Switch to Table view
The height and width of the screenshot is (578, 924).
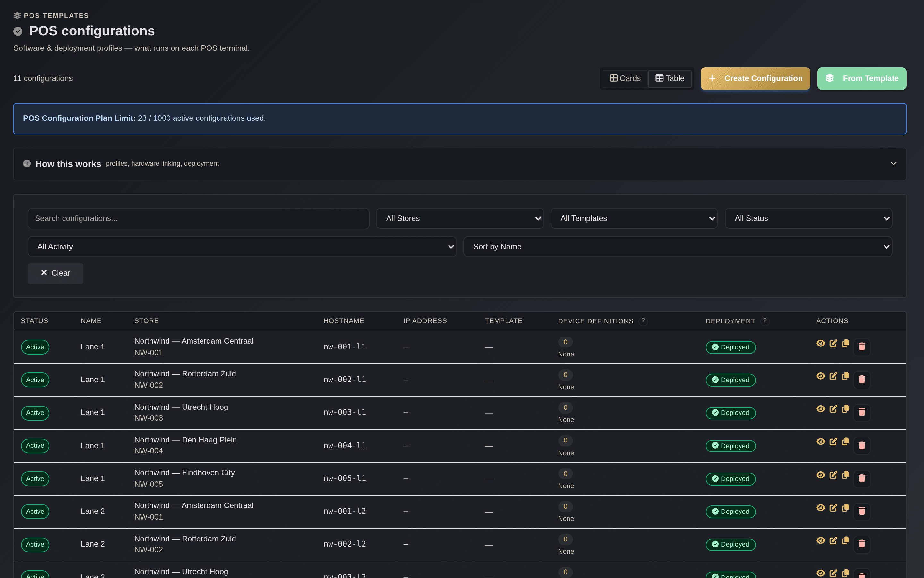670,78
